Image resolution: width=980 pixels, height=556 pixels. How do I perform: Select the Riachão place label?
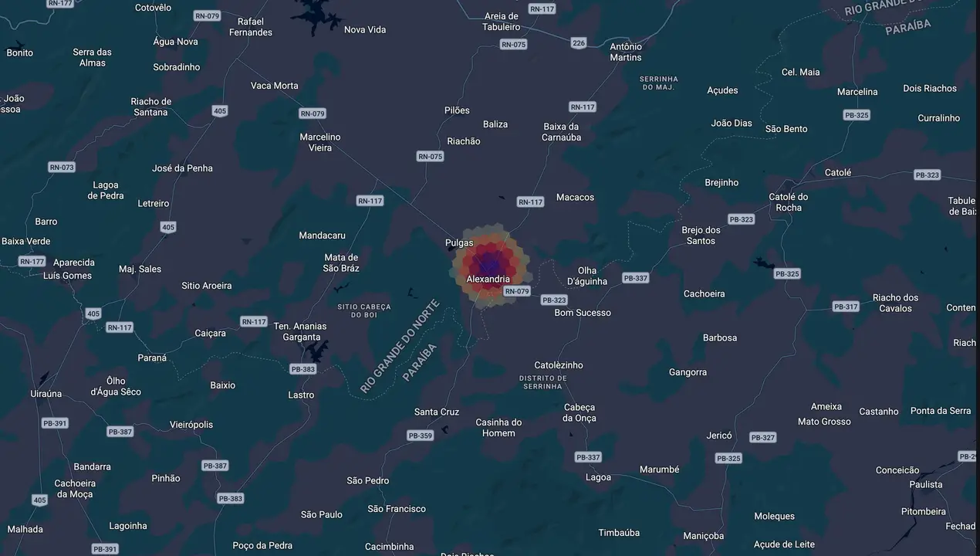(464, 141)
